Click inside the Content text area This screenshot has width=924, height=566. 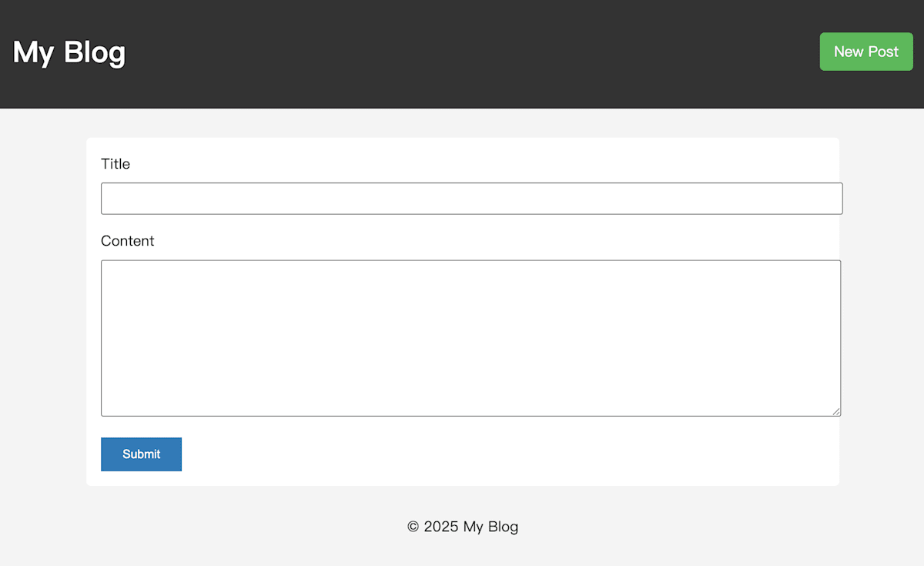point(471,337)
